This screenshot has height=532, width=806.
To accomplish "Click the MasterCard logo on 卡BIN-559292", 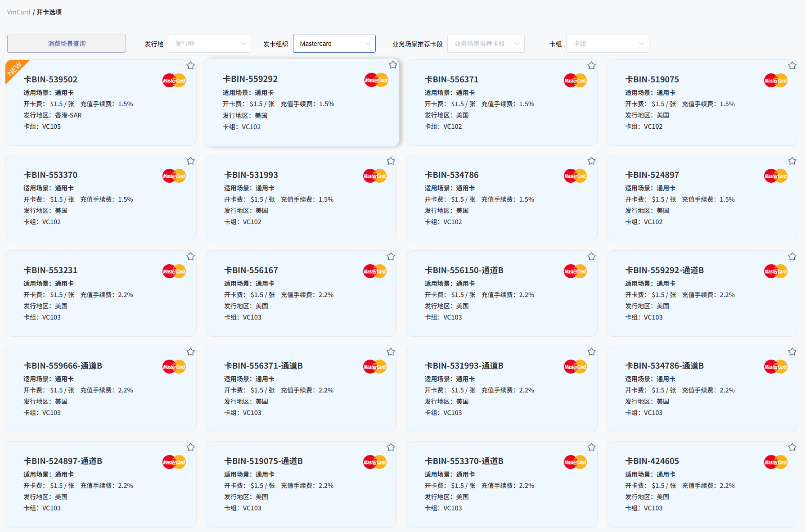I will (x=376, y=80).
